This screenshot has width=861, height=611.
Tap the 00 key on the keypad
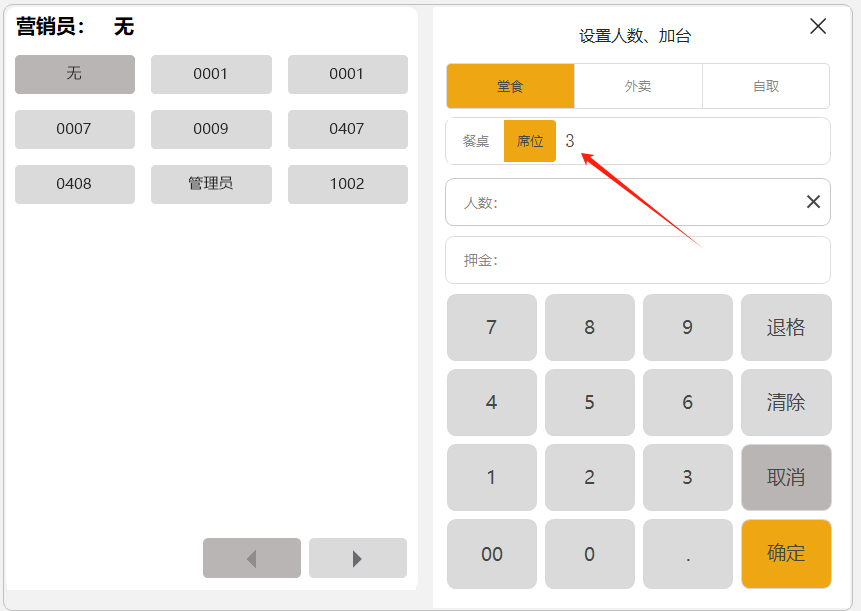[492, 554]
